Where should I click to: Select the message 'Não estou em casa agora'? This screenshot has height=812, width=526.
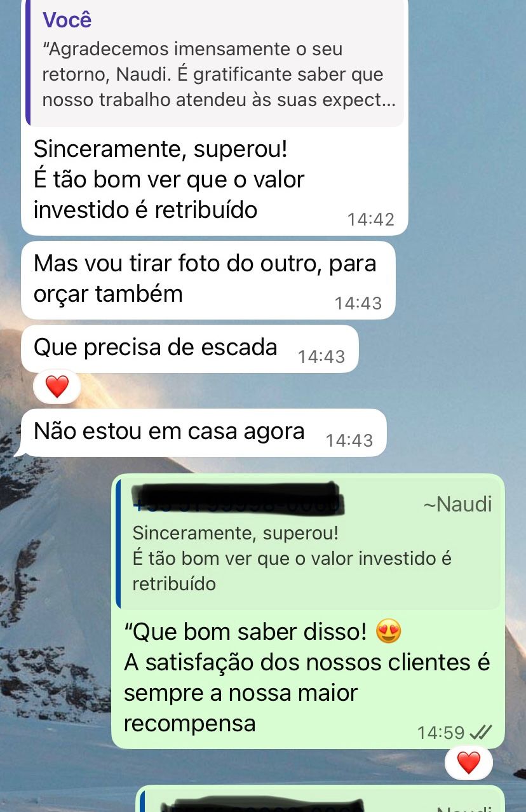[203, 433]
